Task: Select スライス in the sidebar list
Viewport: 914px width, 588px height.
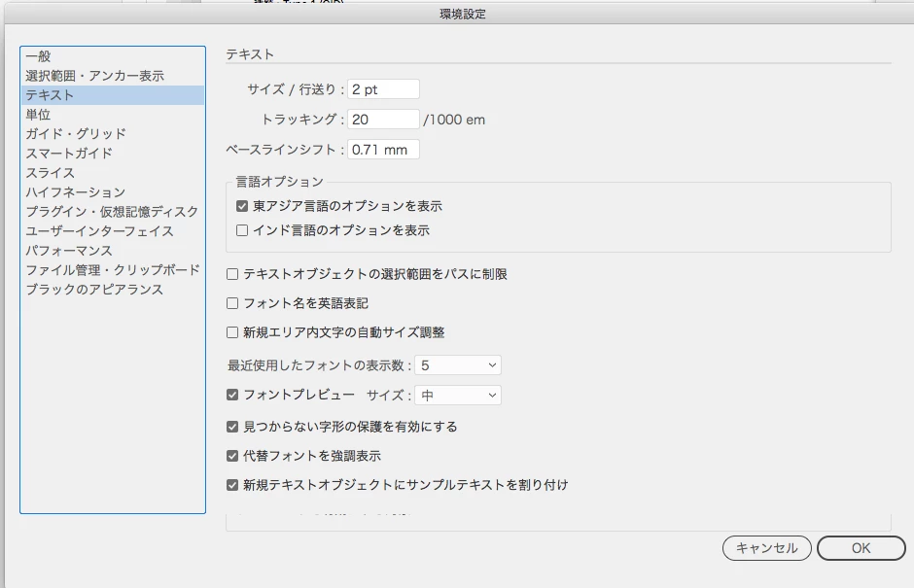Action: [x=113, y=172]
